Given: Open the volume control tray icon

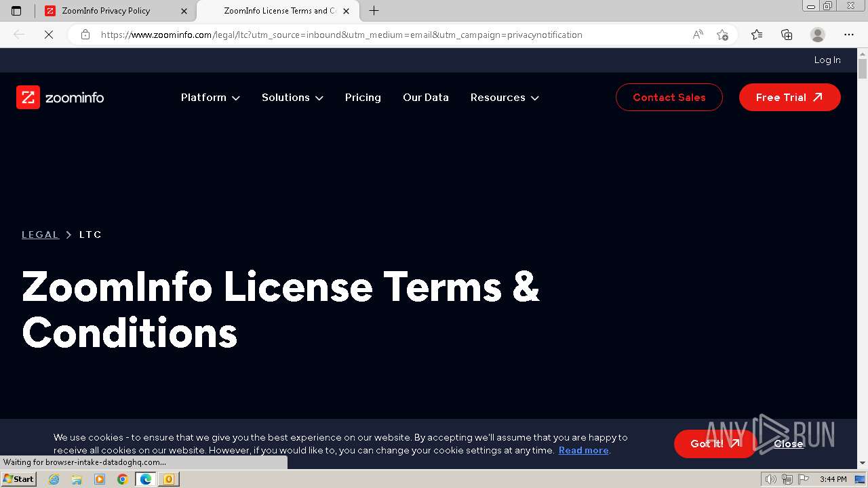Looking at the screenshot, I should [x=771, y=479].
